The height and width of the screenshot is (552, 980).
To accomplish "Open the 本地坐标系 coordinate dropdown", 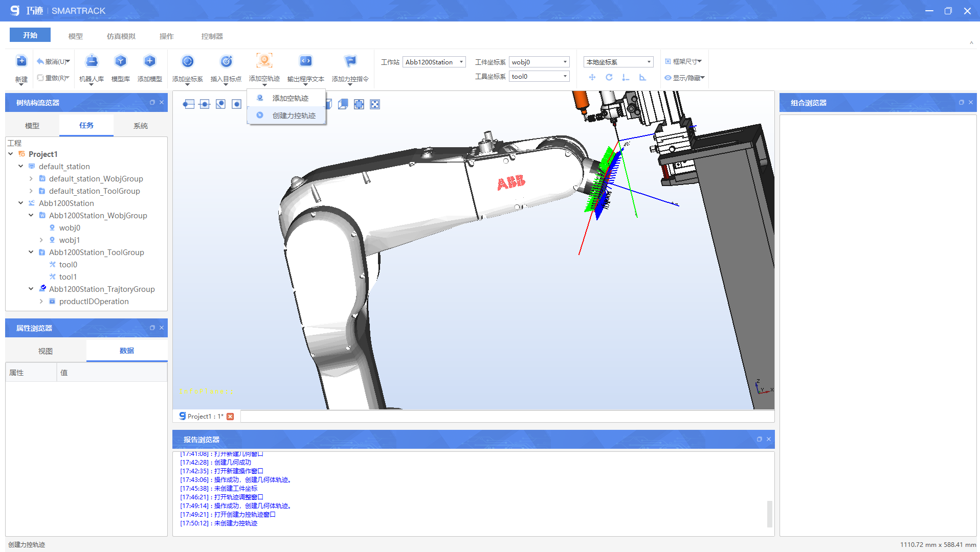I will coord(618,62).
